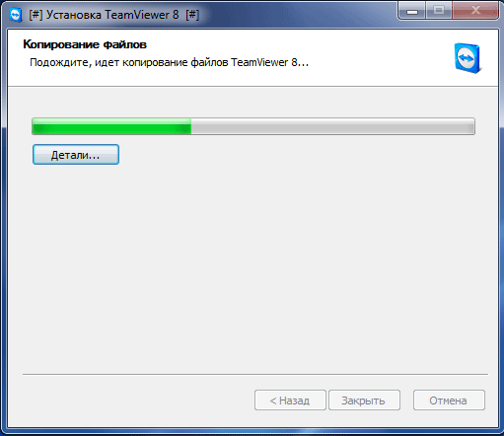This screenshot has height=436, width=504.
Task: Click the Копирование файлов heading
Action: coord(85,44)
